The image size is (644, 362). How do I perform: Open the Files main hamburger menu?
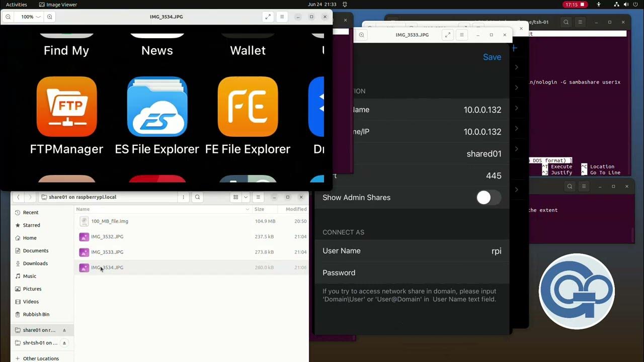click(x=258, y=197)
